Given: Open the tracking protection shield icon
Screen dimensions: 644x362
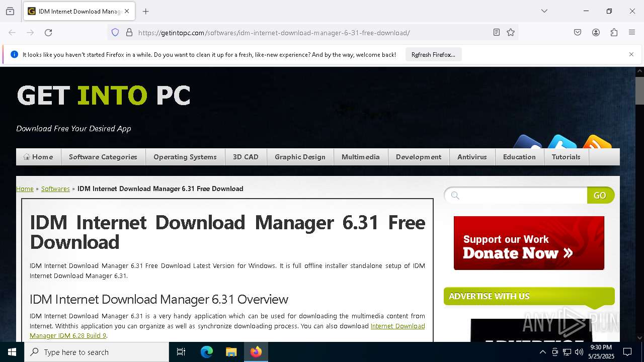Looking at the screenshot, I should (115, 33).
